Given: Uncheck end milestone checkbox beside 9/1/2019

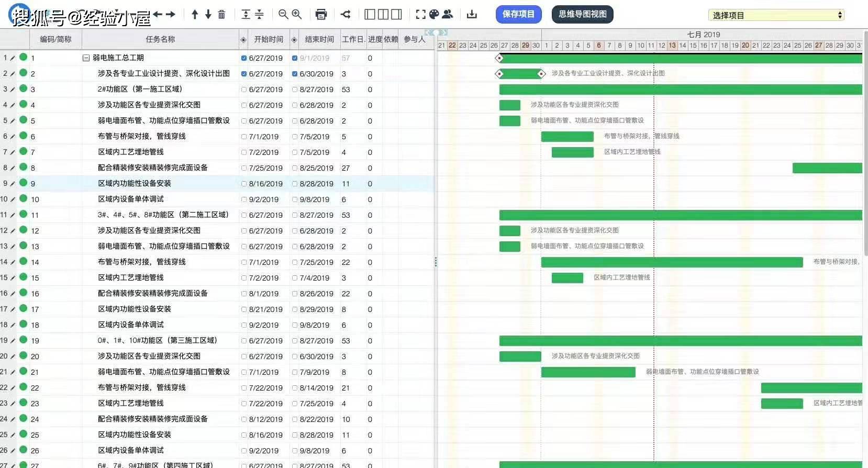Looking at the screenshot, I should [x=295, y=58].
